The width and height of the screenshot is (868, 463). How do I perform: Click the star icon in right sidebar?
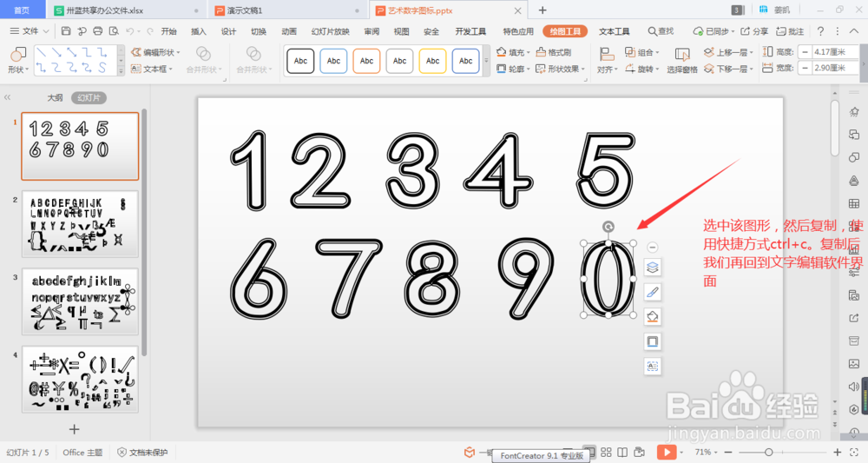point(854,112)
